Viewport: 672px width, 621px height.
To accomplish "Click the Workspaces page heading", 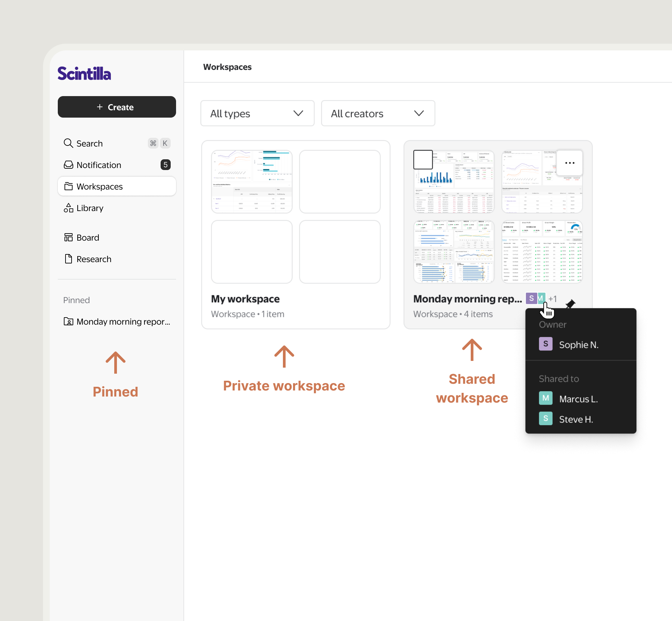I will coord(227,67).
